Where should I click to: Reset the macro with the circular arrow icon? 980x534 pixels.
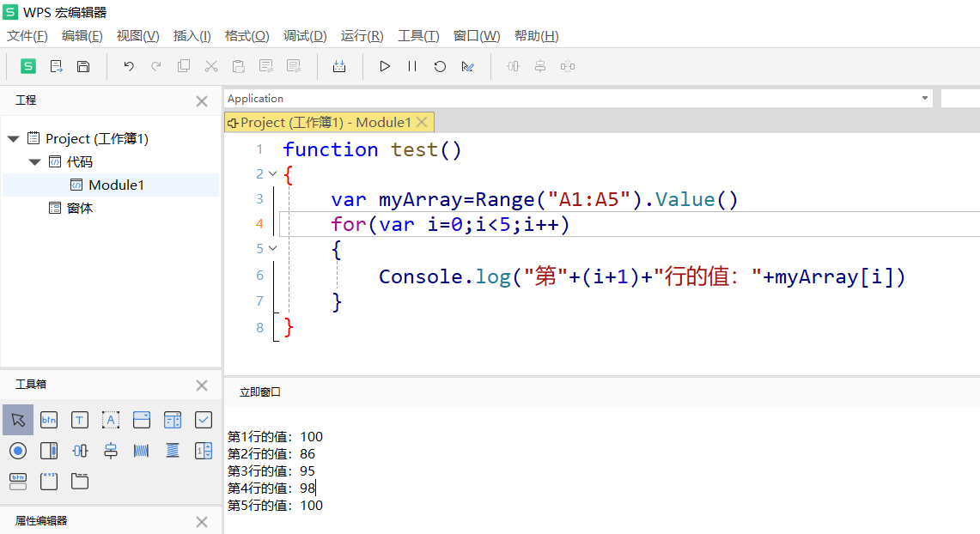click(x=440, y=66)
